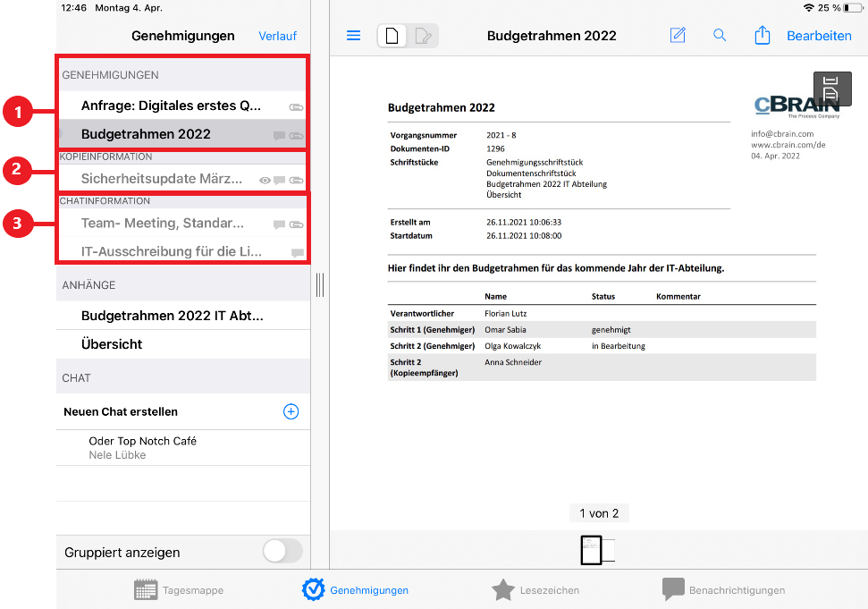The height and width of the screenshot is (609, 868).
Task: Open Anfrage: Digitales erstes Q approval
Action: [x=172, y=106]
